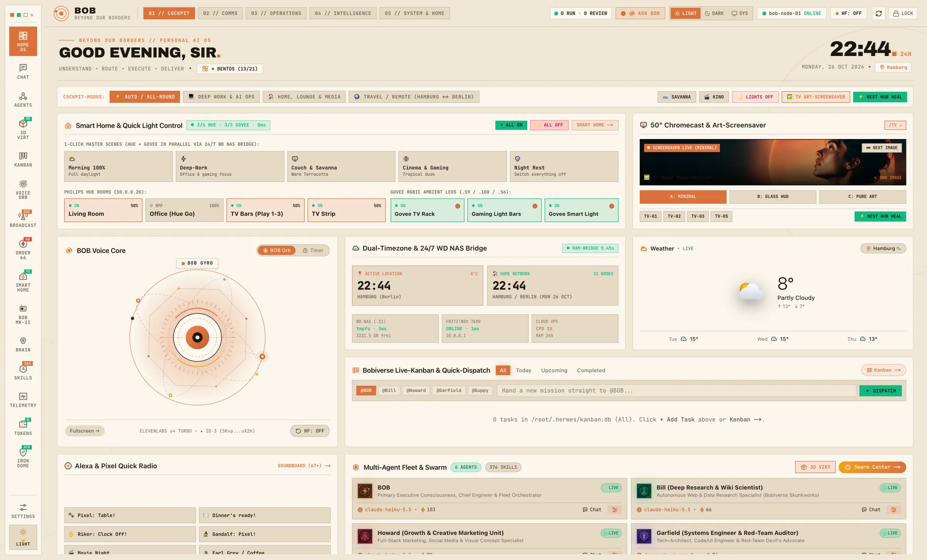
Task: Switch theme to Dark mode
Action: coord(714,14)
